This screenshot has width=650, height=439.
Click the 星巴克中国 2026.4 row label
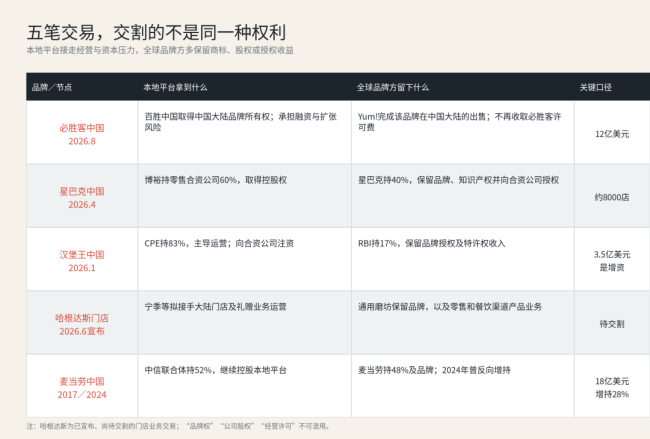coord(82,198)
